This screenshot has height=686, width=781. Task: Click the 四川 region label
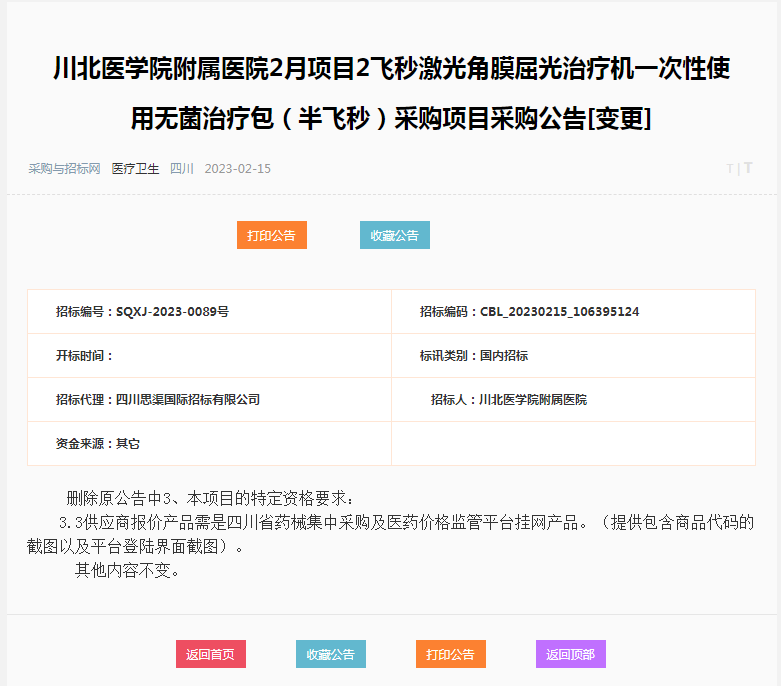pyautogui.click(x=182, y=169)
